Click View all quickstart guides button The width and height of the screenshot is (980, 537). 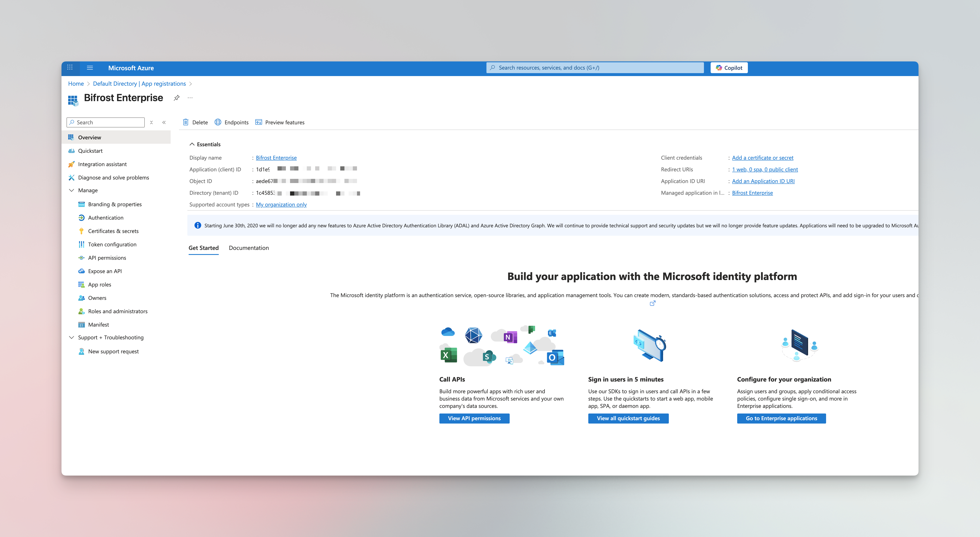(628, 419)
